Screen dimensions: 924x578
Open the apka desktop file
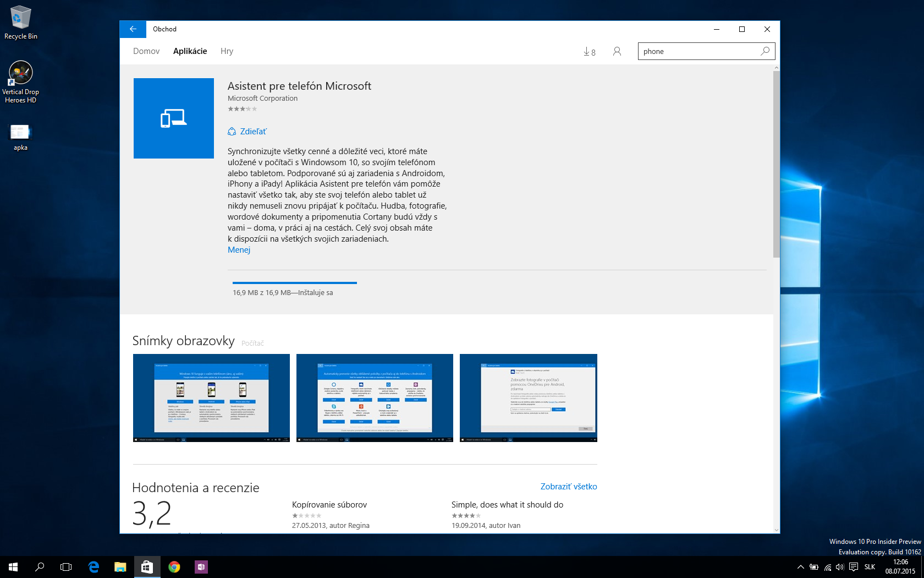pyautogui.click(x=21, y=138)
